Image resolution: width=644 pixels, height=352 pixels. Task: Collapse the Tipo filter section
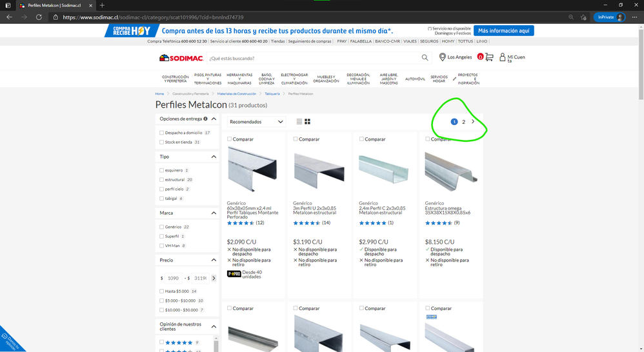pyautogui.click(x=214, y=157)
